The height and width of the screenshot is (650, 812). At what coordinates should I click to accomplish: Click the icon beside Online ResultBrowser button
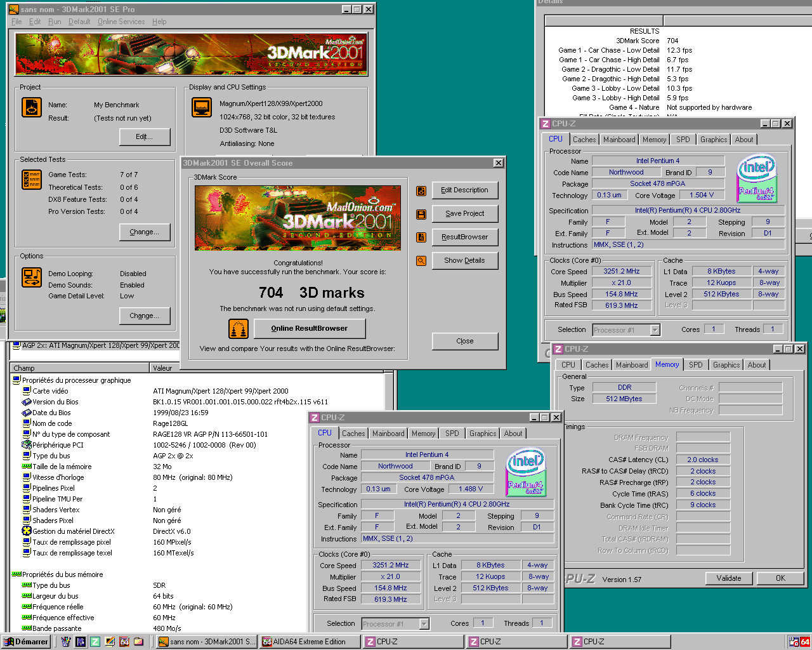point(239,329)
